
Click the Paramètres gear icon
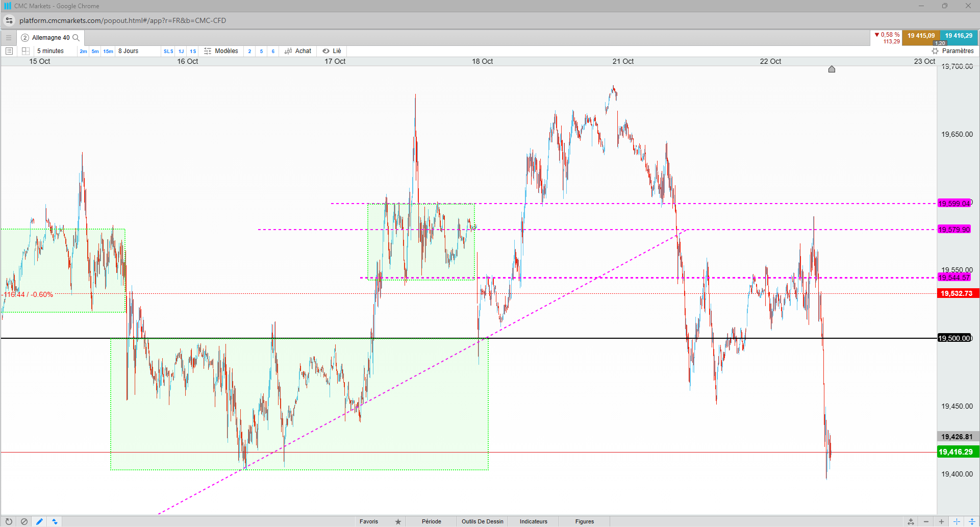click(x=935, y=51)
